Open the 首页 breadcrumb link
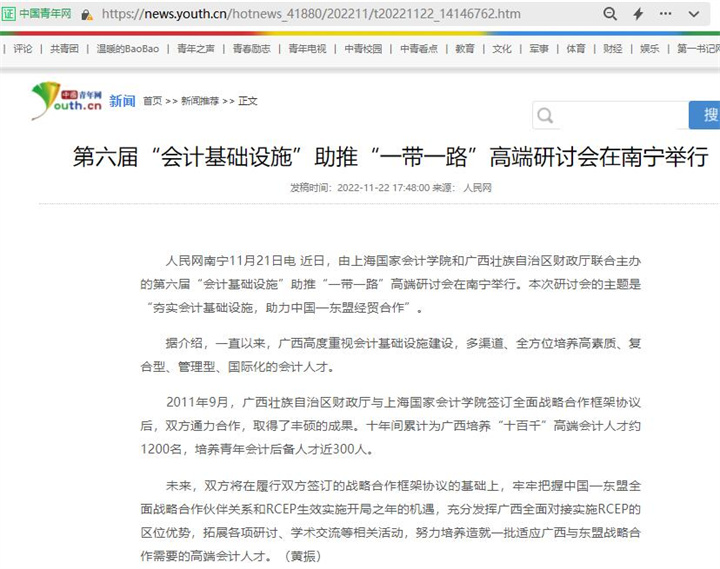720x569 pixels. click(x=152, y=101)
